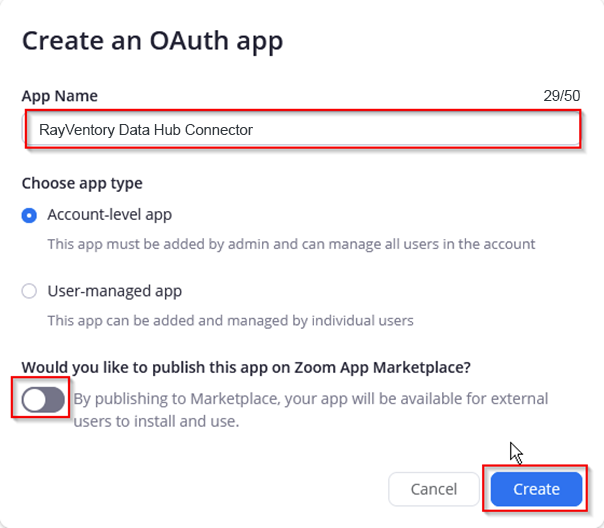
Task: Select the User-managed app radio button
Action: (x=30, y=291)
